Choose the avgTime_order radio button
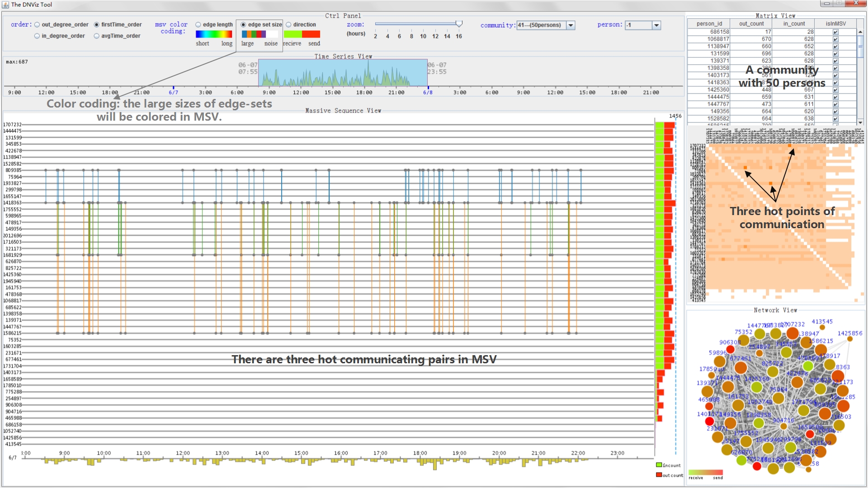Screen dimensions: 868x488 (x=96, y=36)
